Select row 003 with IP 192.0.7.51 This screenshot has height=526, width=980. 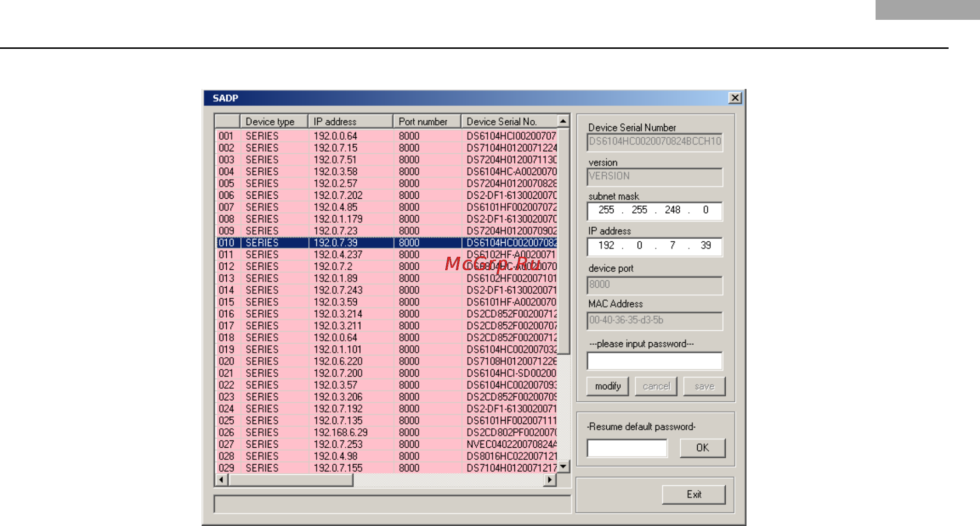(x=386, y=160)
